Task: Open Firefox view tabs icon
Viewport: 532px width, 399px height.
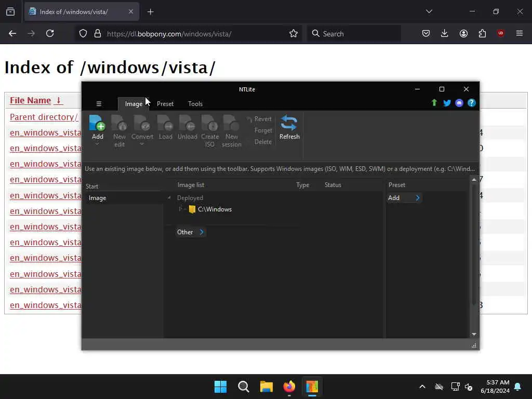Action: pyautogui.click(x=10, y=12)
